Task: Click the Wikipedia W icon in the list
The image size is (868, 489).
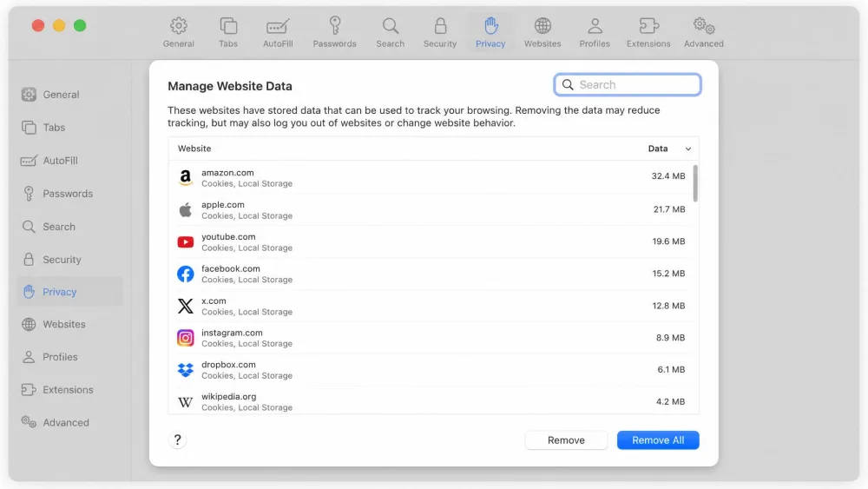Action: (186, 402)
